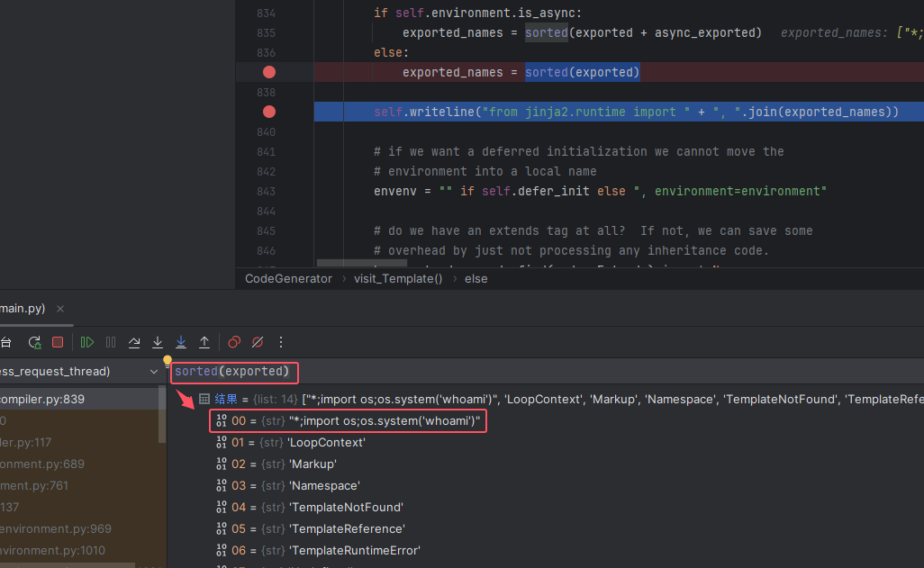Click the Step Over icon
924x568 pixels.
pyautogui.click(x=134, y=342)
